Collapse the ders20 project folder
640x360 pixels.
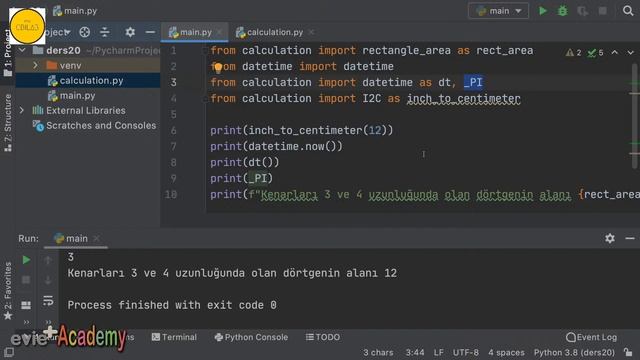click(x=22, y=51)
